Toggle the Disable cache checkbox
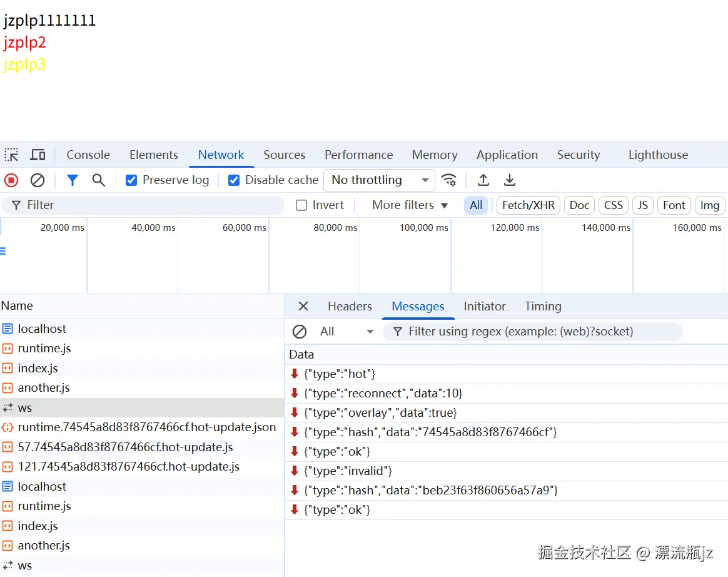Image resolution: width=728 pixels, height=577 pixels. 234,180
